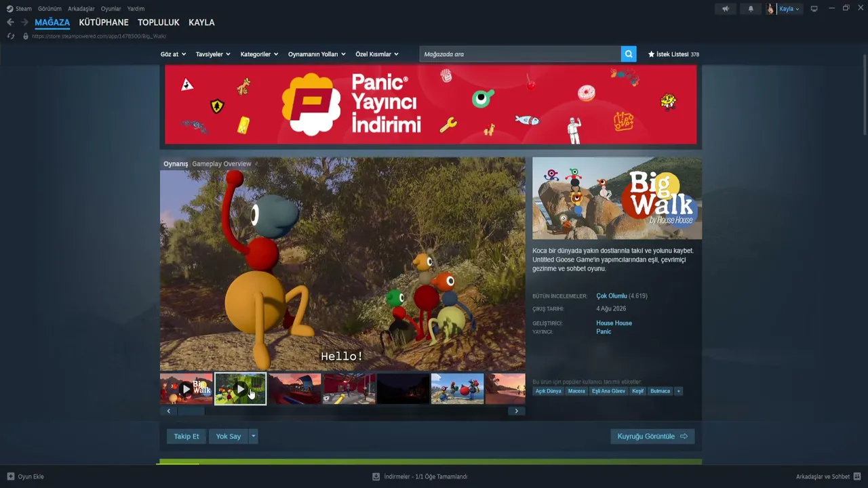The height and width of the screenshot is (488, 868).
Task: Play the Big Walk trailer thumbnail
Action: coord(186,389)
